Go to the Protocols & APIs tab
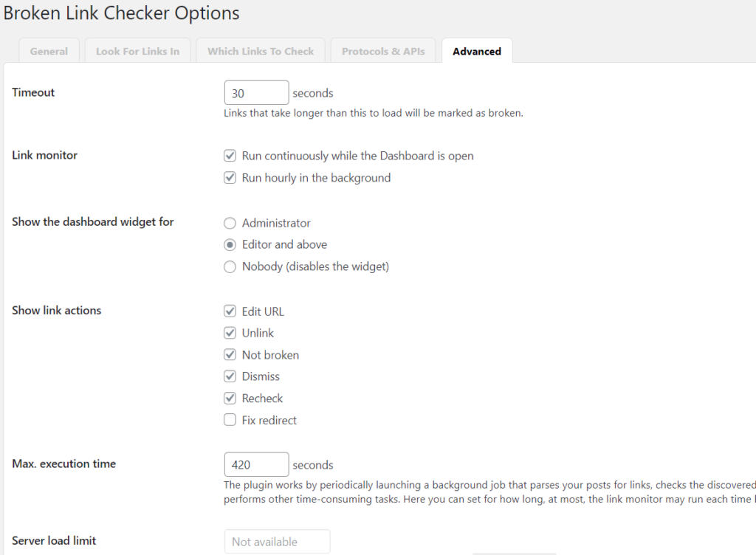Image resolution: width=756 pixels, height=555 pixels. (x=383, y=51)
